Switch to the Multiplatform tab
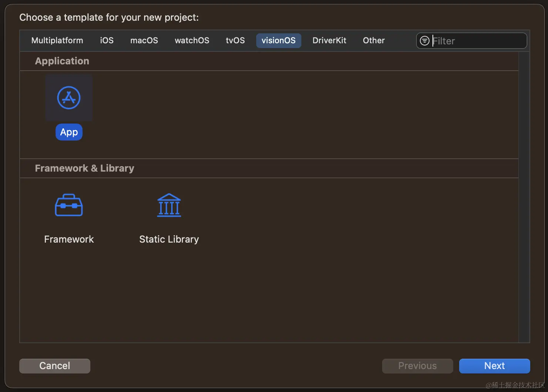548x392 pixels. (x=57, y=41)
